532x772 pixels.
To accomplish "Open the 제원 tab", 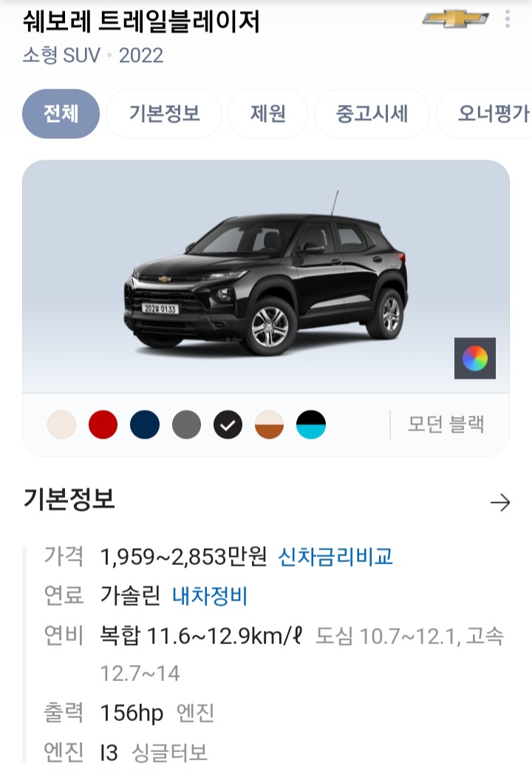I will pos(267,114).
